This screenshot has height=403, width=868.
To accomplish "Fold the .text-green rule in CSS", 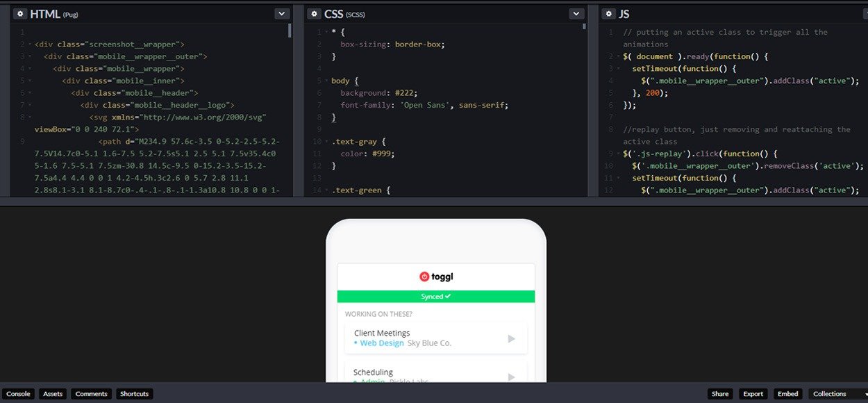I will 325,190.
